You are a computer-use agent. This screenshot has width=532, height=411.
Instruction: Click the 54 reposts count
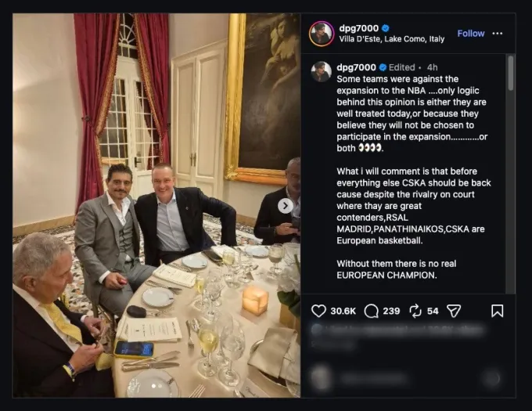[x=433, y=311]
